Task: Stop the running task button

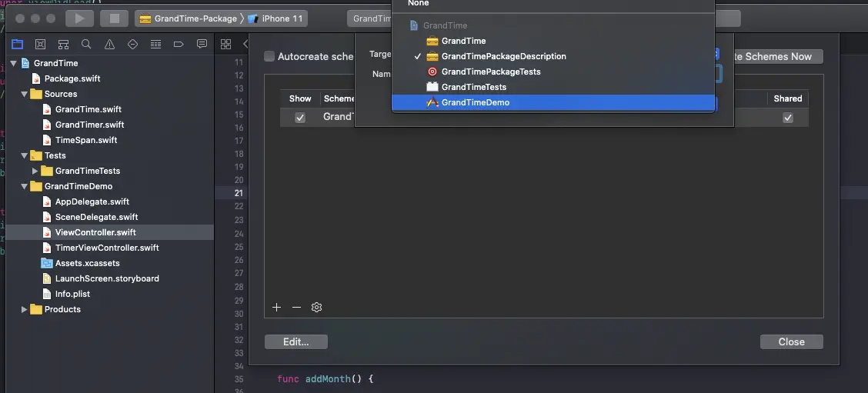Action: click(x=115, y=18)
